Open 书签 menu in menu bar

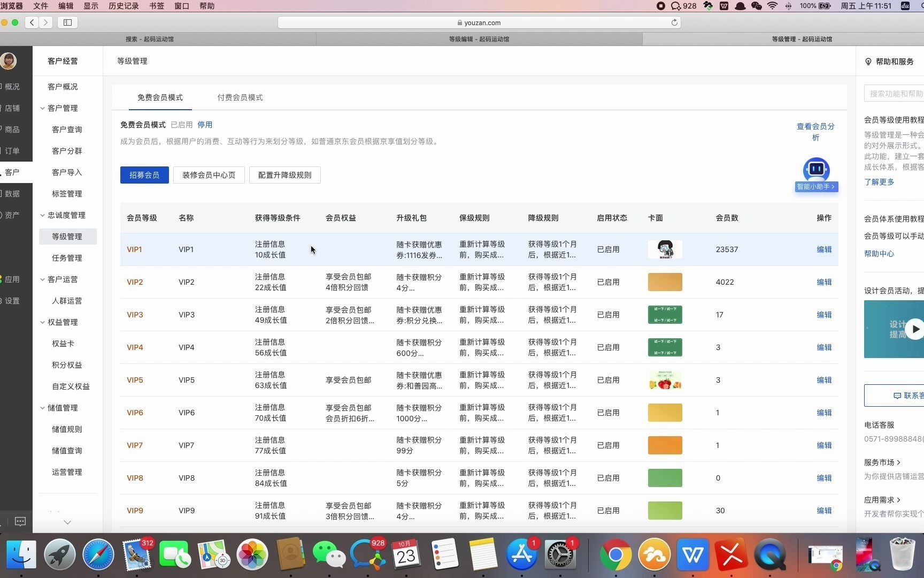coord(157,6)
